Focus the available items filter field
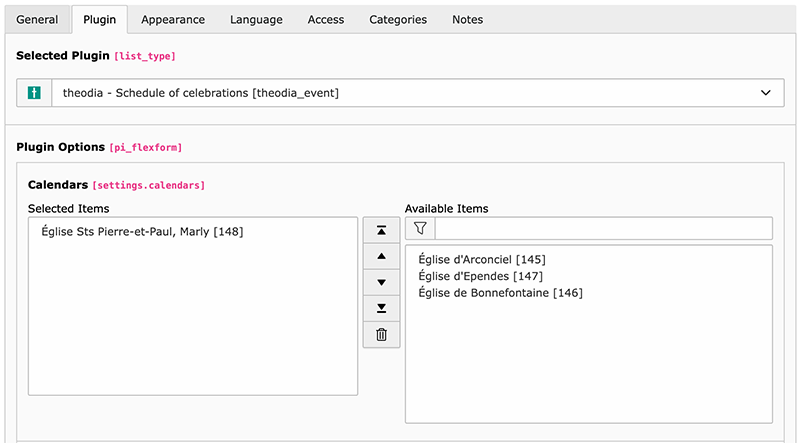The width and height of the screenshot is (800, 443). coord(603,229)
